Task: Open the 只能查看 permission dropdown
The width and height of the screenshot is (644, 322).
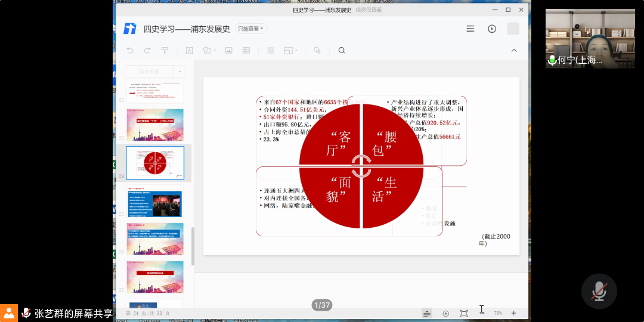Action: click(251, 29)
